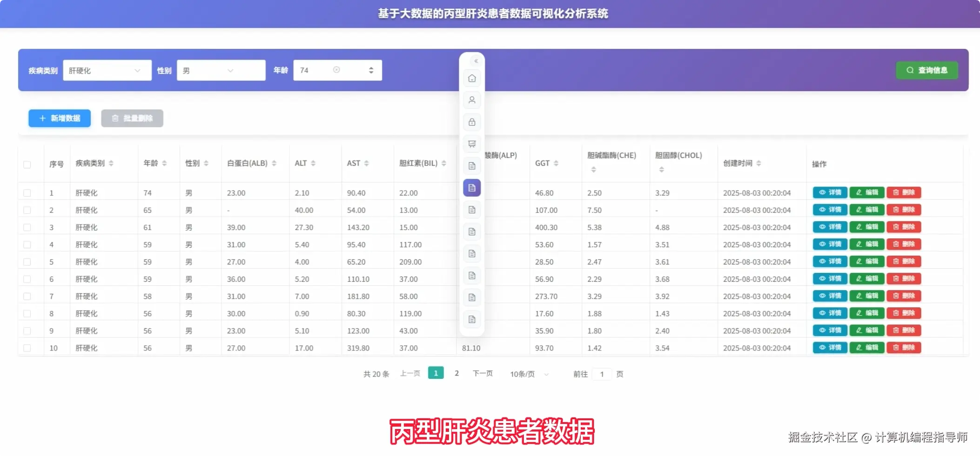
Task: Click 编辑 for row 5
Action: [866, 261]
